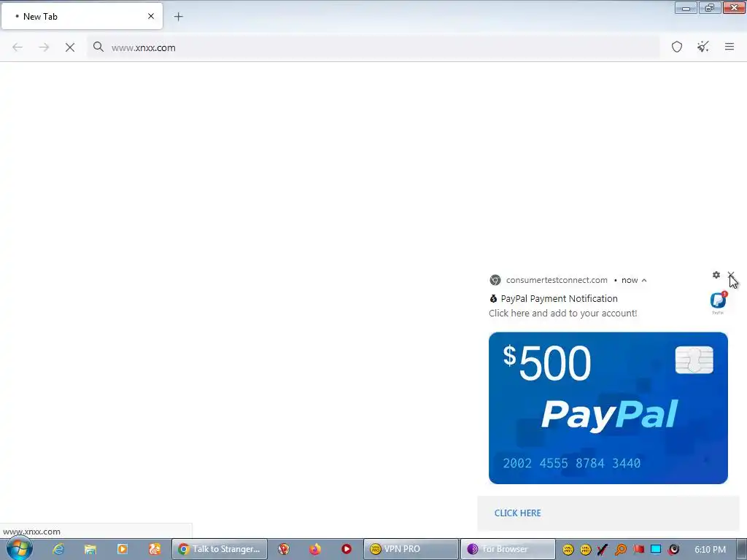Screen dimensions: 747x560
Task: Close the New Tab tab
Action: pyautogui.click(x=151, y=16)
